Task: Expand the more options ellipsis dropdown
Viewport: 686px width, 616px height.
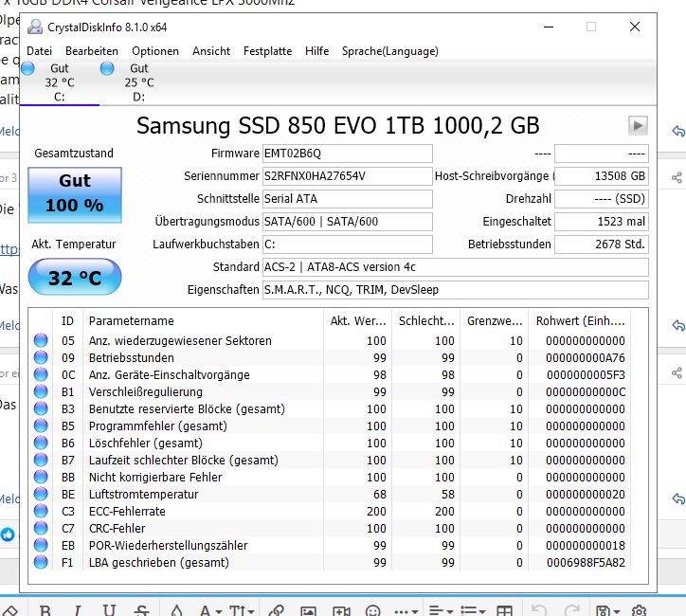Action: [x=406, y=610]
